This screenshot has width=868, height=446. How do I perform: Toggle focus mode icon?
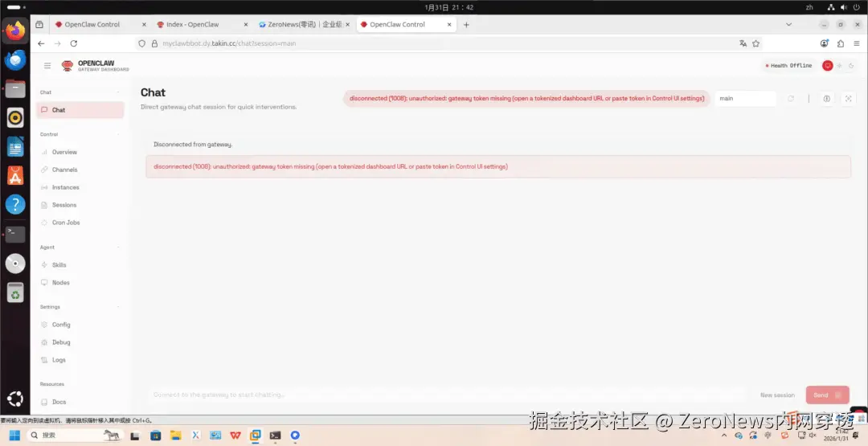[848, 99]
